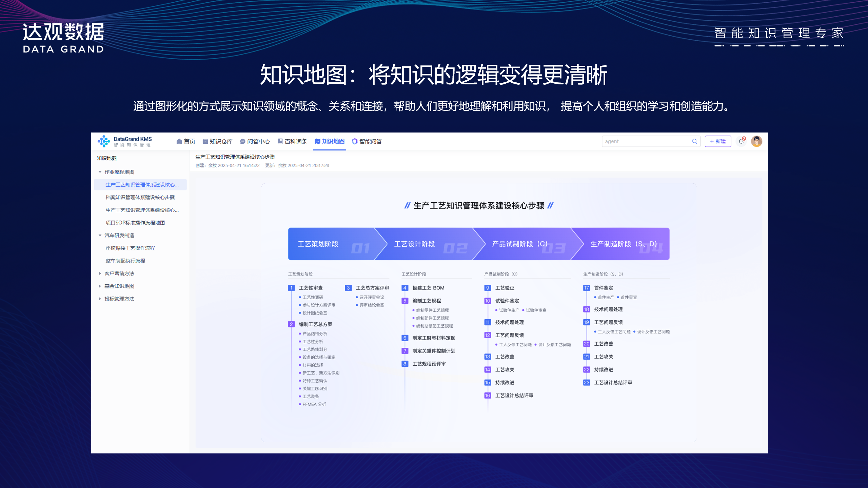Open 档案知识管理体系建设核心步骤 map

click(x=141, y=198)
